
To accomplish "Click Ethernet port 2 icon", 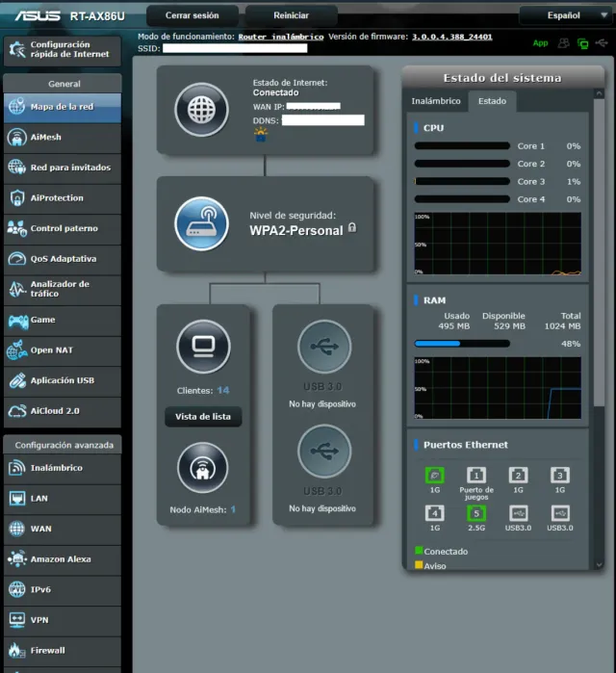I will coord(518,476).
